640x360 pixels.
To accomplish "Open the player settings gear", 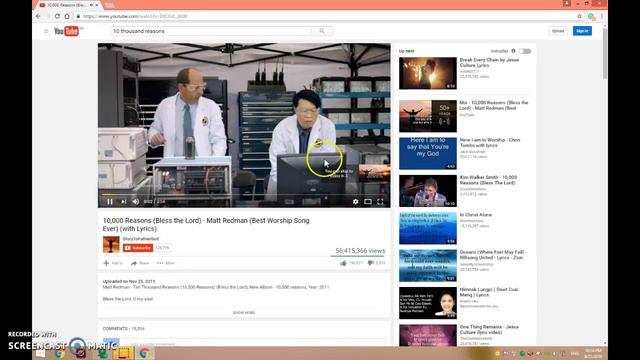I will [x=356, y=202].
